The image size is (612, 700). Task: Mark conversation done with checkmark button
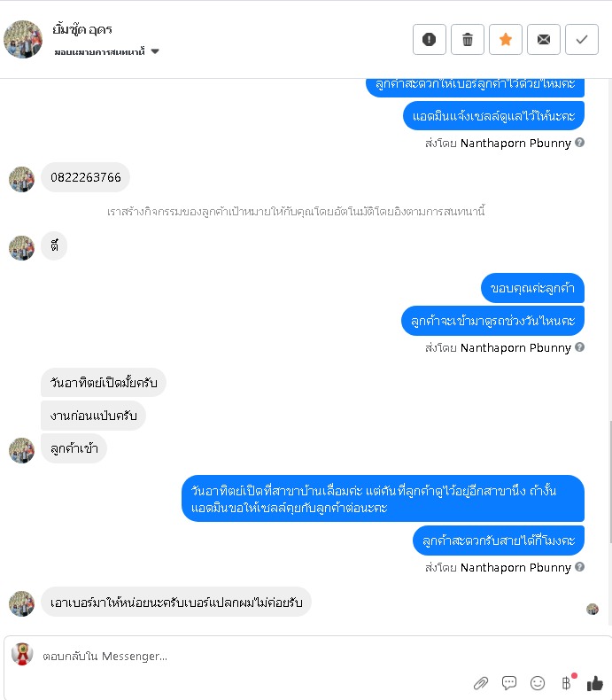click(582, 39)
